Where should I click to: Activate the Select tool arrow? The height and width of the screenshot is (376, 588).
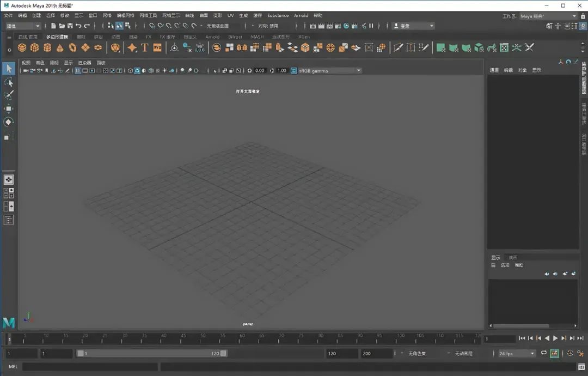[x=9, y=68]
